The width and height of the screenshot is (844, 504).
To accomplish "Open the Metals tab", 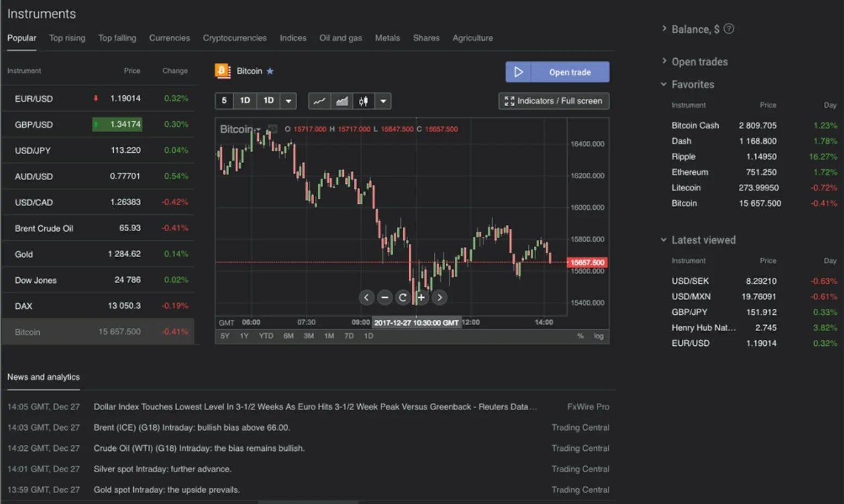I will 387,38.
